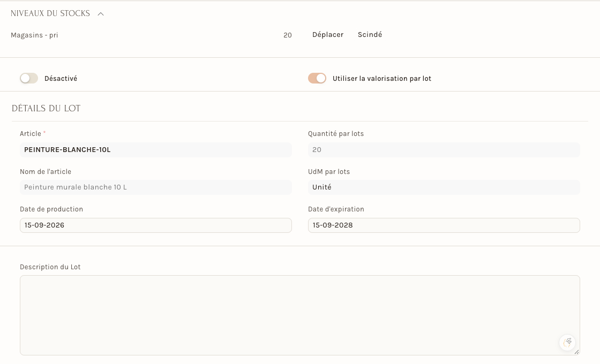The width and height of the screenshot is (600, 364).
Task: Click the Désactivé label
Action: (61, 78)
